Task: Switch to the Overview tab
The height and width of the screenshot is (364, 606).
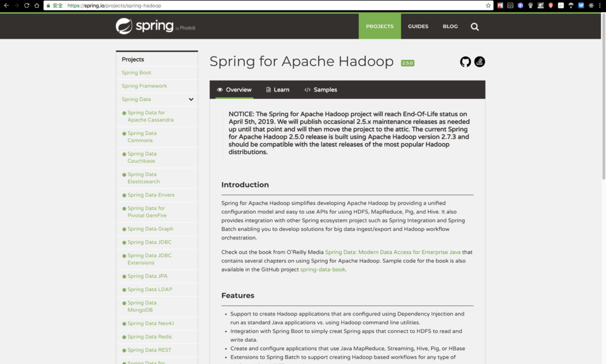Action: 234,90
